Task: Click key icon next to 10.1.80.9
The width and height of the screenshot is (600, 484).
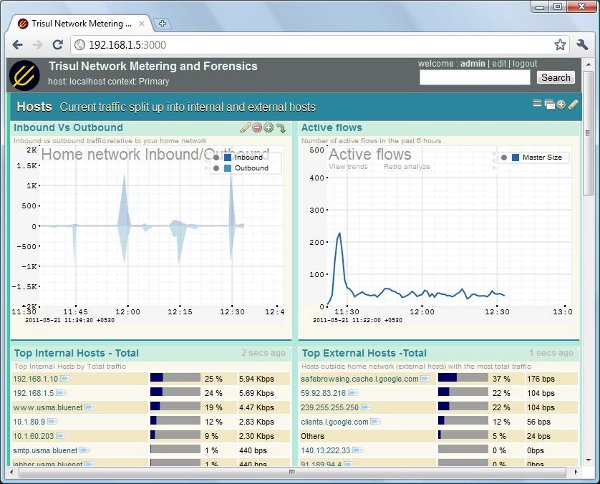Action: click(52, 422)
